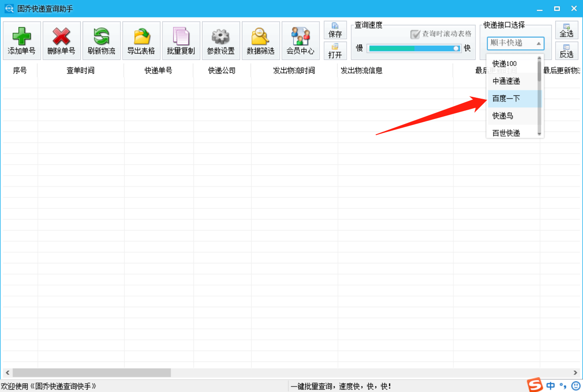The image size is (583, 392).
Task: Open the 顺丰快递 interface combo box
Action: point(516,43)
